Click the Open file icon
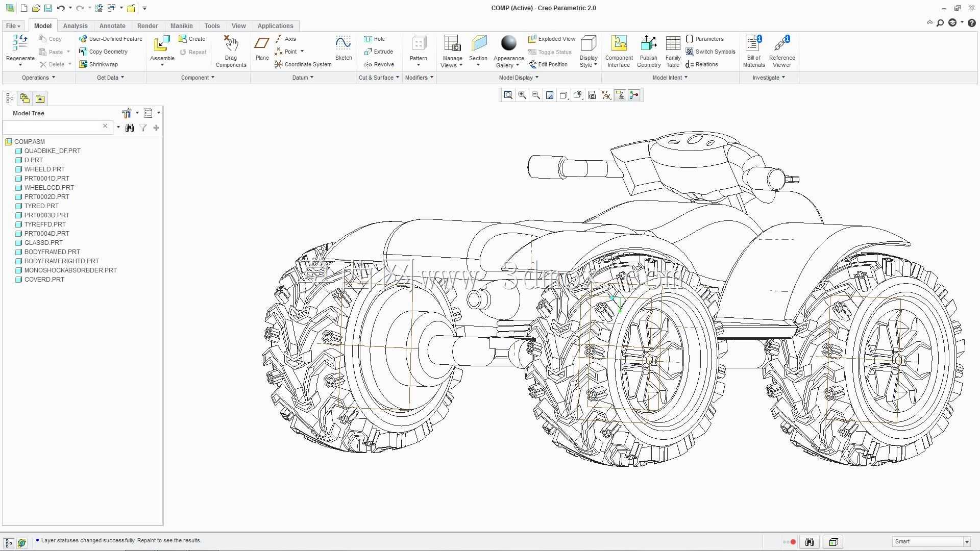 click(36, 8)
